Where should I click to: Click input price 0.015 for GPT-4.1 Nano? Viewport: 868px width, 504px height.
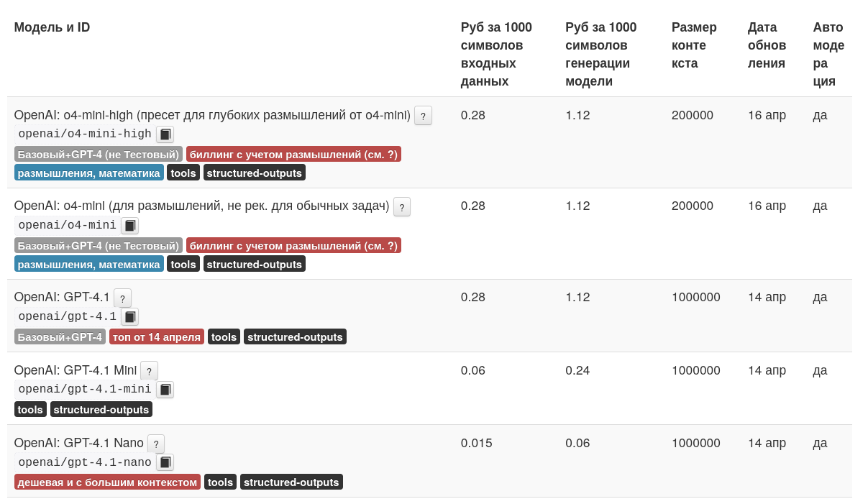[x=477, y=443]
